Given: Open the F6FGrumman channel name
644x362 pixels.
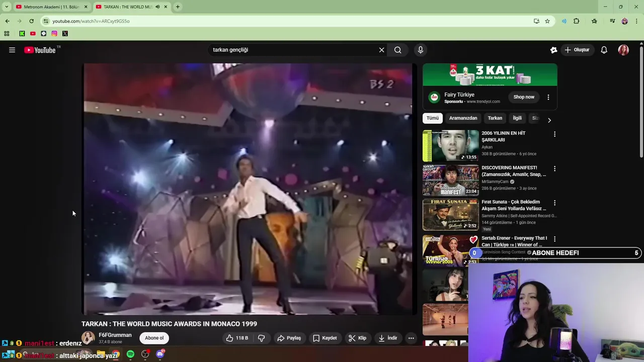Looking at the screenshot, I should pyautogui.click(x=115, y=335).
